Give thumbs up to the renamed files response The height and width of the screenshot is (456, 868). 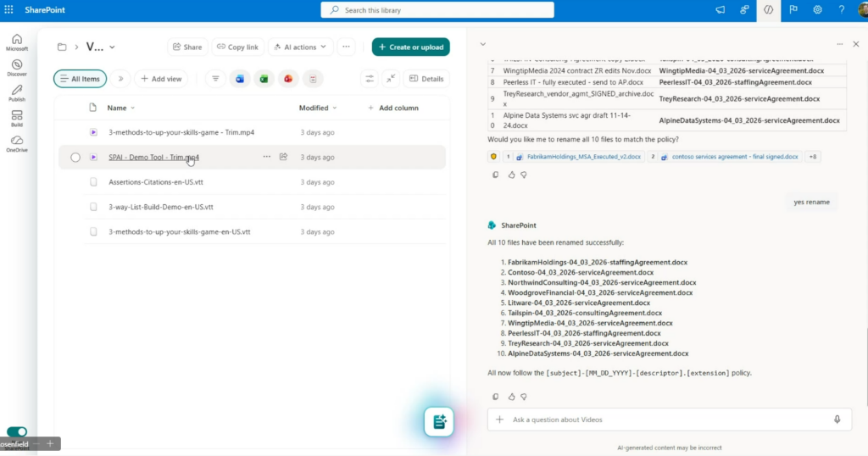(511, 396)
